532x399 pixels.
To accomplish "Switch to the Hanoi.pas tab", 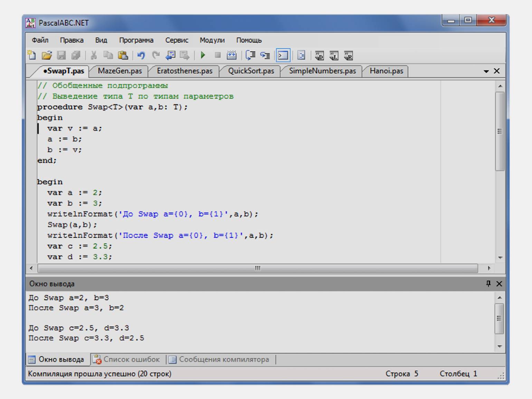I will 386,71.
